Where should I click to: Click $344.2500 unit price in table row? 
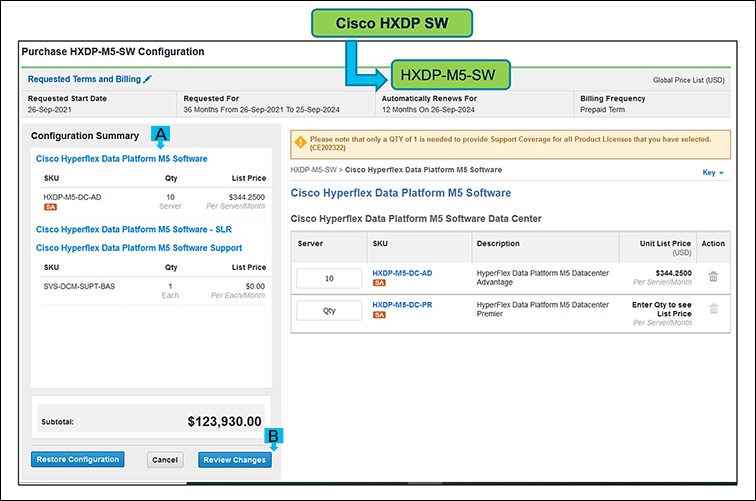tap(673, 273)
